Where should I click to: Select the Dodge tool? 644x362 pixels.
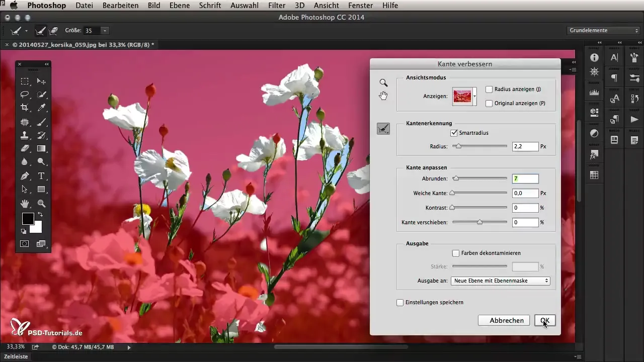(x=42, y=162)
